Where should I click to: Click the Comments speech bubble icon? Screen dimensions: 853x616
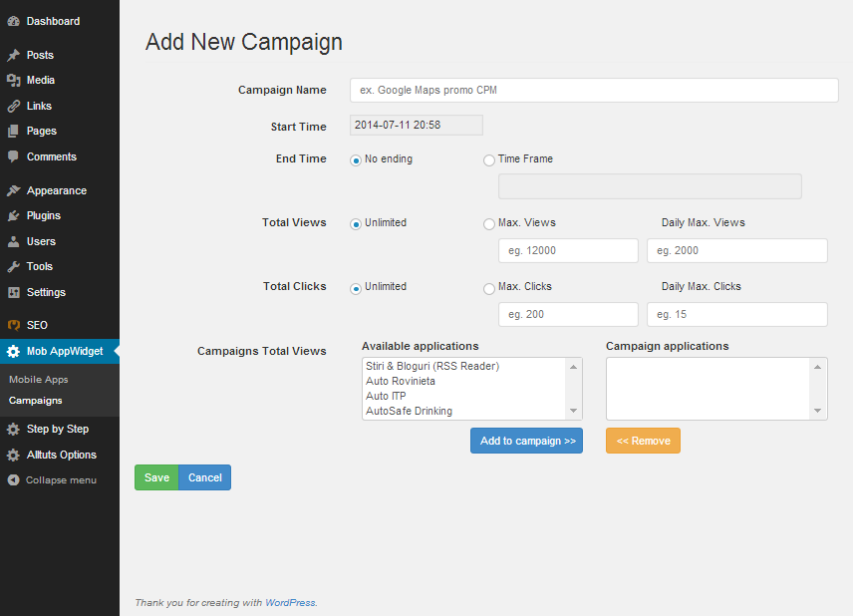14,156
